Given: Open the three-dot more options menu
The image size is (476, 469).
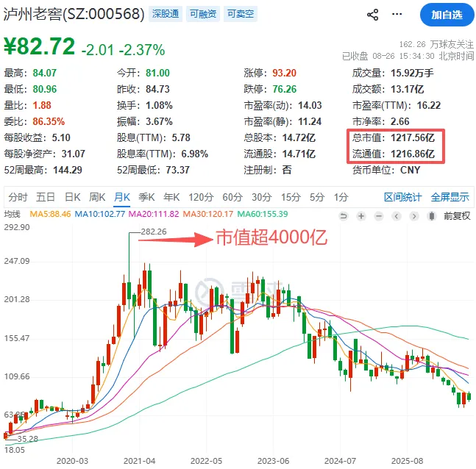Looking at the screenshot, I should [397, 14].
